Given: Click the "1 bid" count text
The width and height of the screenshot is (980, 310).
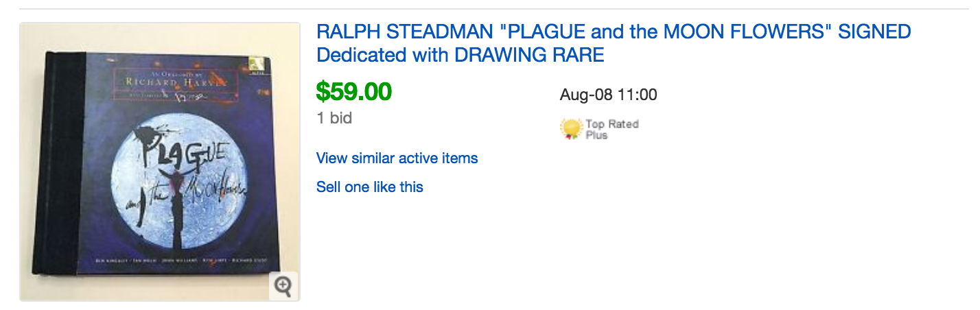Looking at the screenshot, I should coord(334,118).
